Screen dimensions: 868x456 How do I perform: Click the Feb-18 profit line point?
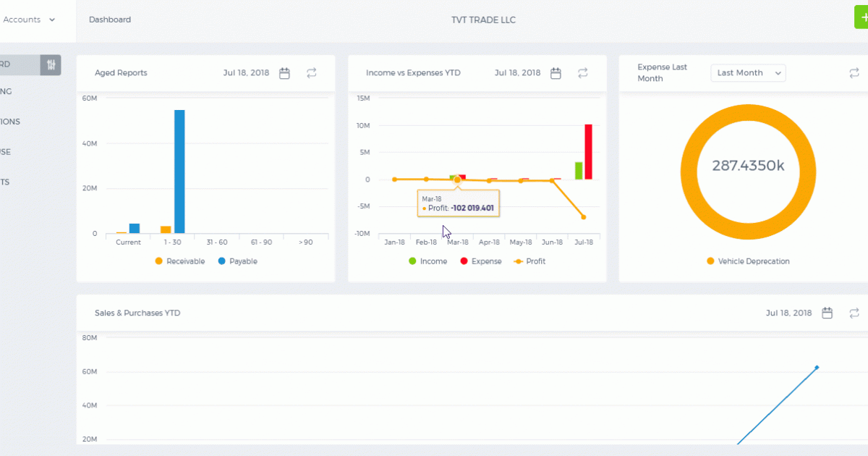coord(426,180)
